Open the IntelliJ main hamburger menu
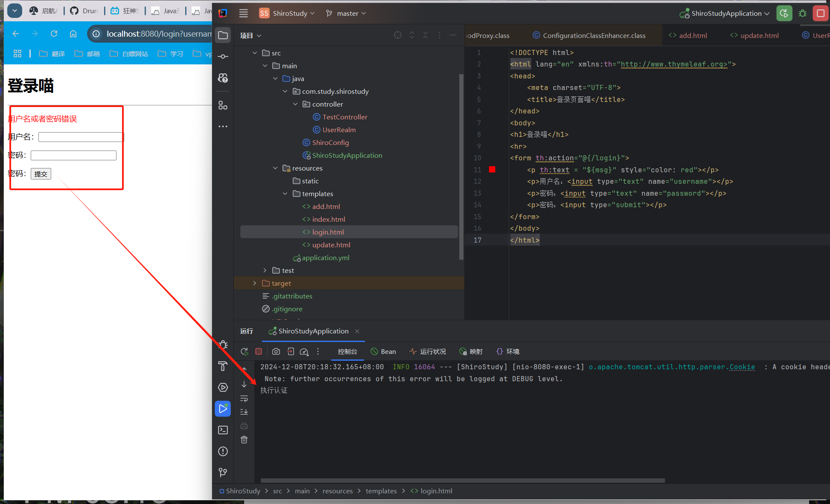Image resolution: width=830 pixels, height=504 pixels. point(243,13)
